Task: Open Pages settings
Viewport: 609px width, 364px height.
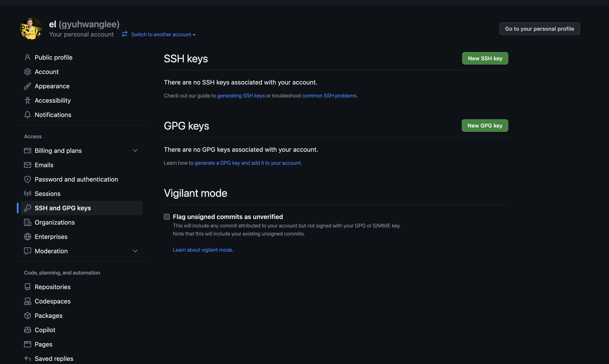Action: 81,344
